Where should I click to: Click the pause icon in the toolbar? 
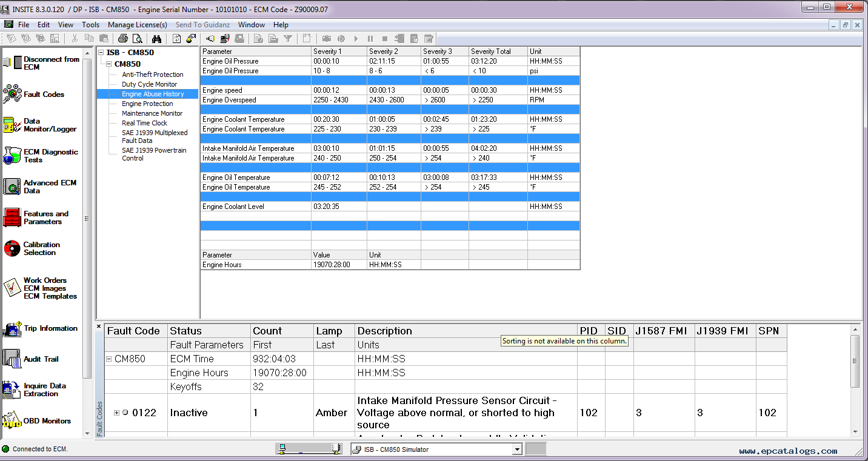pos(370,38)
